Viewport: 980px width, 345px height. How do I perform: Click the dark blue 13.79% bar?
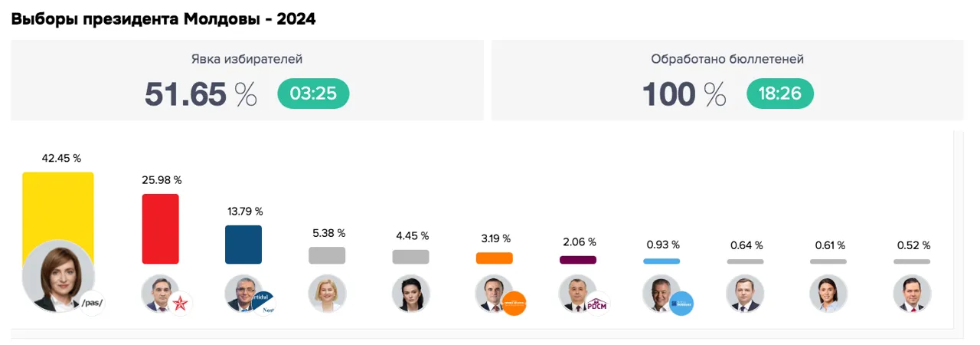coord(243,245)
